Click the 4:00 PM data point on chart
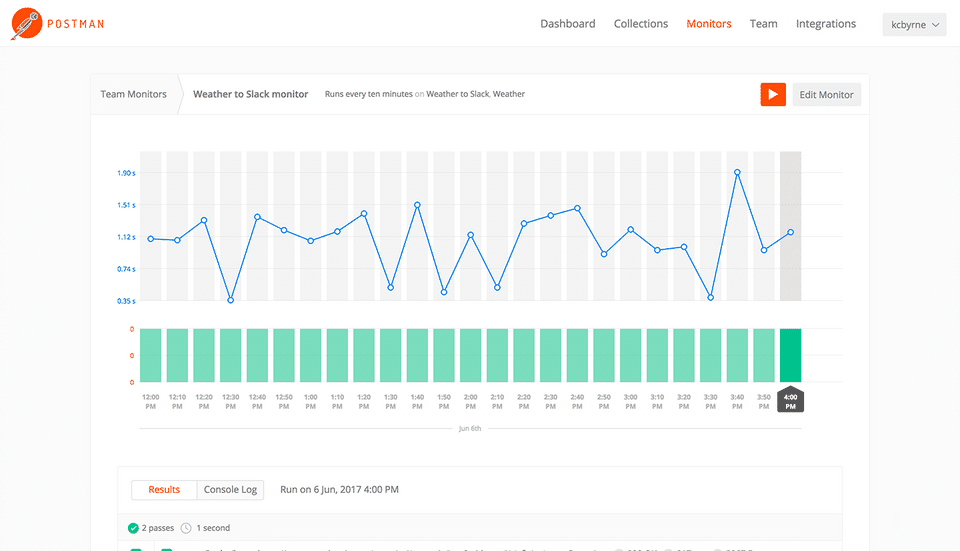Viewport: 960px width, 551px height. pos(790,232)
